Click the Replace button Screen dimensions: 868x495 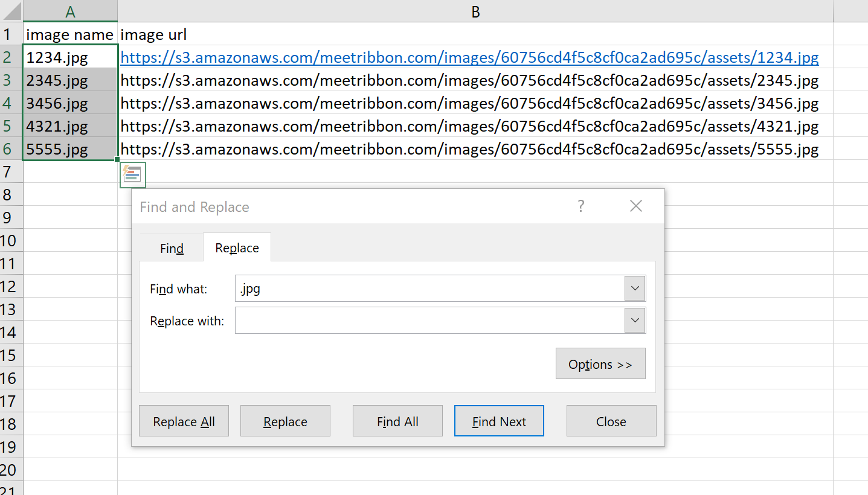point(285,421)
